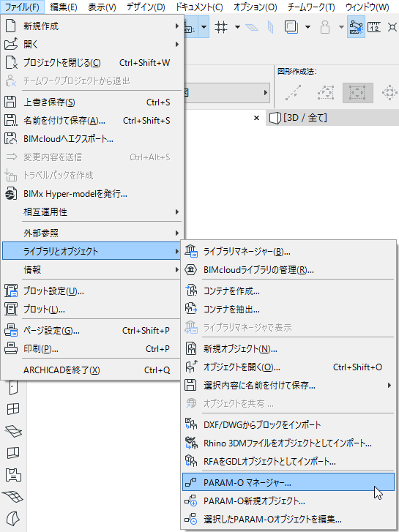Viewport: 399px width, 532px height.
Task: Click the printer icon beside 印刷(P)
Action: [x=11, y=348]
